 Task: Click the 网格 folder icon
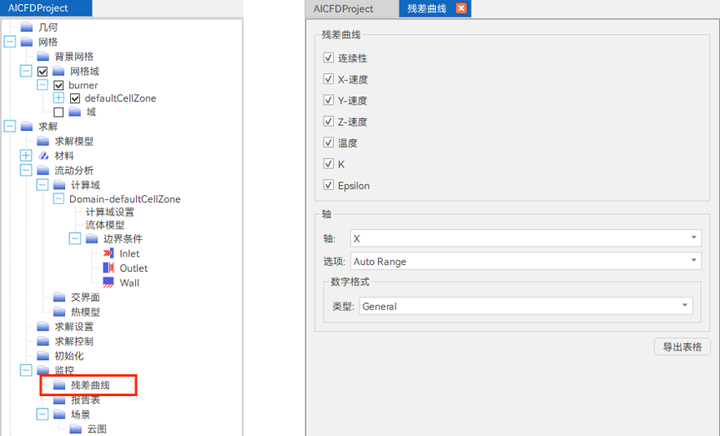tap(27, 42)
